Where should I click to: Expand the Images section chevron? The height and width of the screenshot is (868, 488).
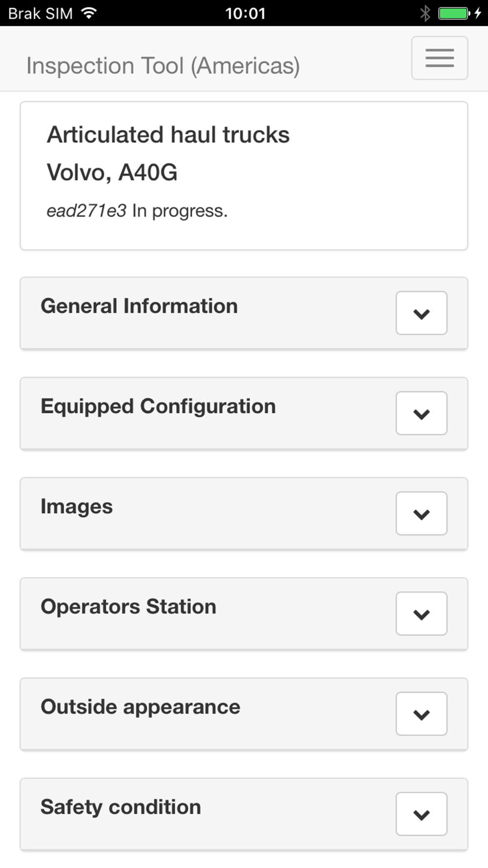tap(421, 514)
